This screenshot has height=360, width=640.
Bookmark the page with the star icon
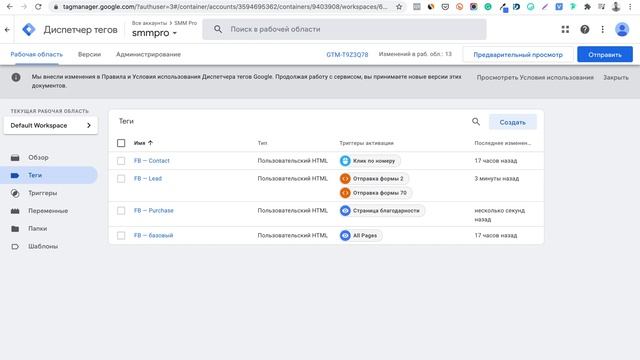399,7
